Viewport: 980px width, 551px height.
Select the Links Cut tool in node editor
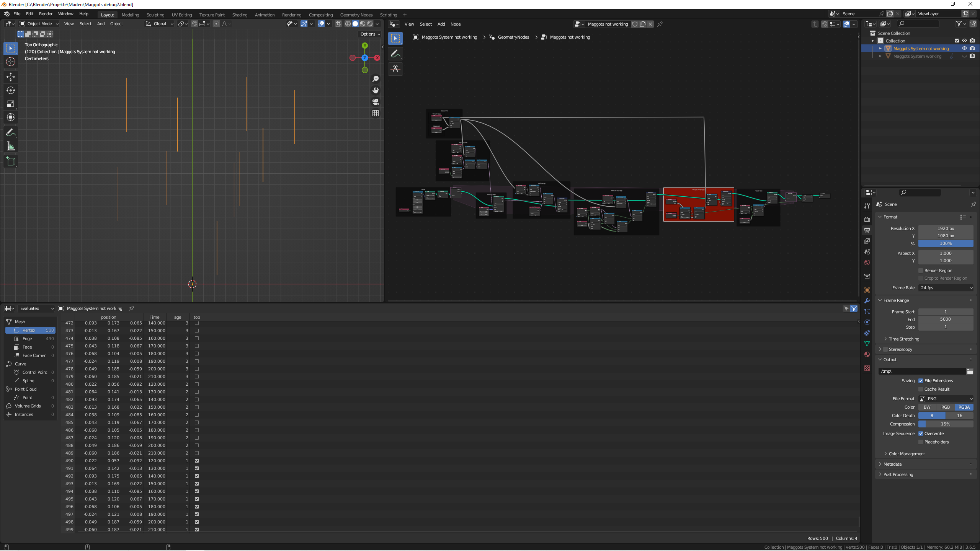point(395,69)
